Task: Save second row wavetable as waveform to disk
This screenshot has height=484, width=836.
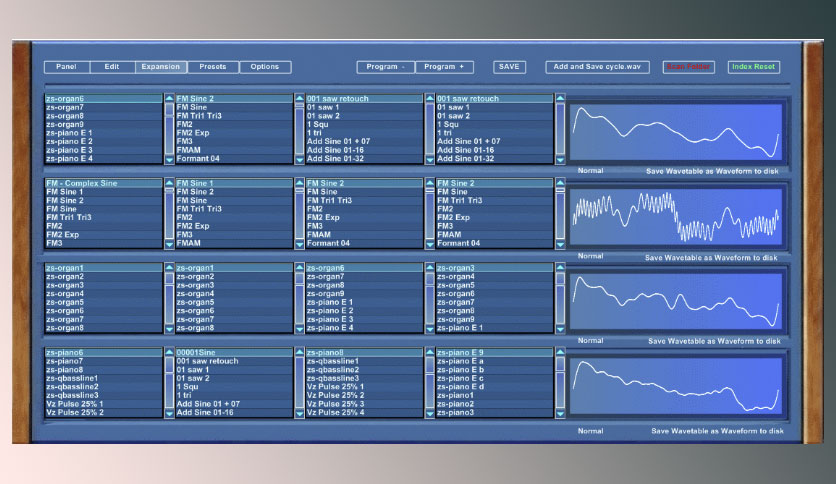Action: (711, 257)
